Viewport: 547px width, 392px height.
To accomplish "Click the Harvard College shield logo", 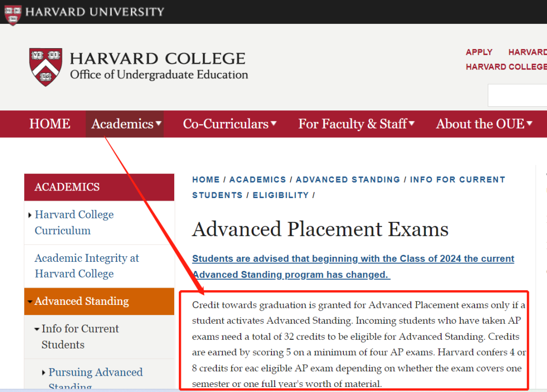I will pyautogui.click(x=46, y=67).
